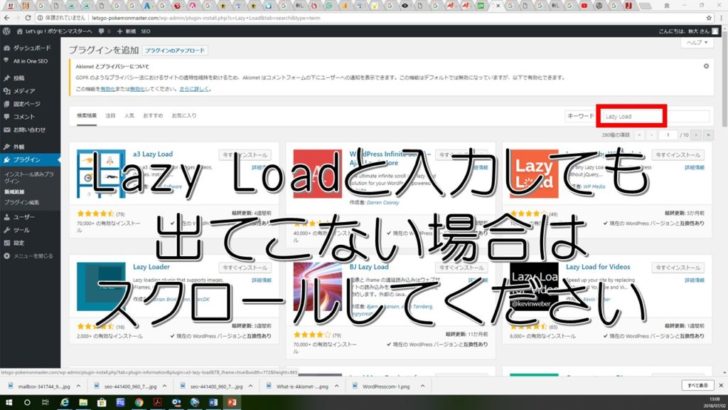Open File Explorer from the taskbar
The image size is (728, 410).
(x=83, y=403)
